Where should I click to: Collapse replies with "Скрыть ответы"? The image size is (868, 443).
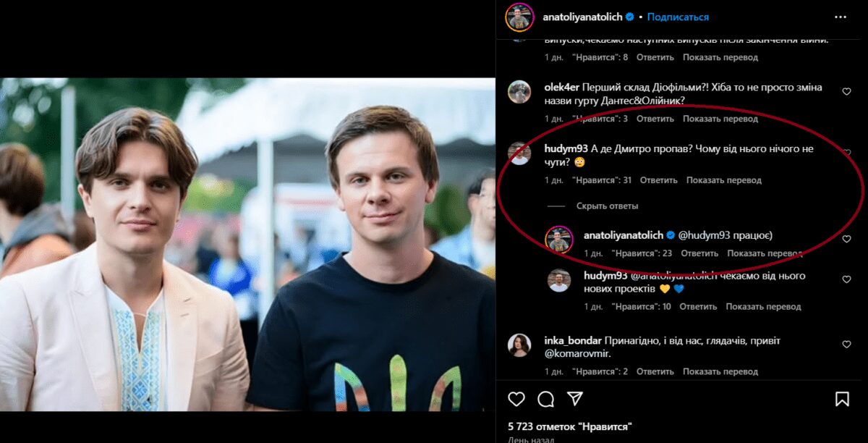[x=607, y=206]
